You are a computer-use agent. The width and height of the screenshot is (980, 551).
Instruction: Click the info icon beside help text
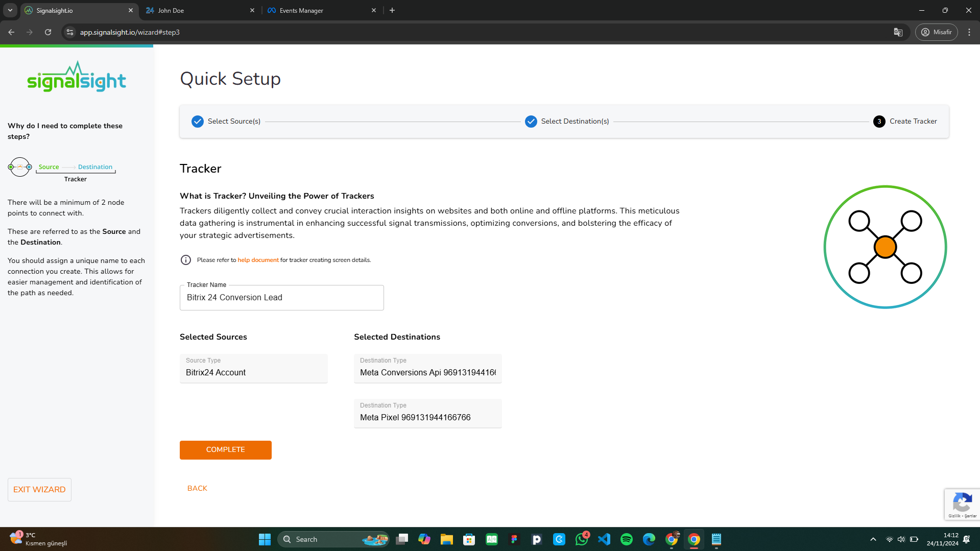186,260
